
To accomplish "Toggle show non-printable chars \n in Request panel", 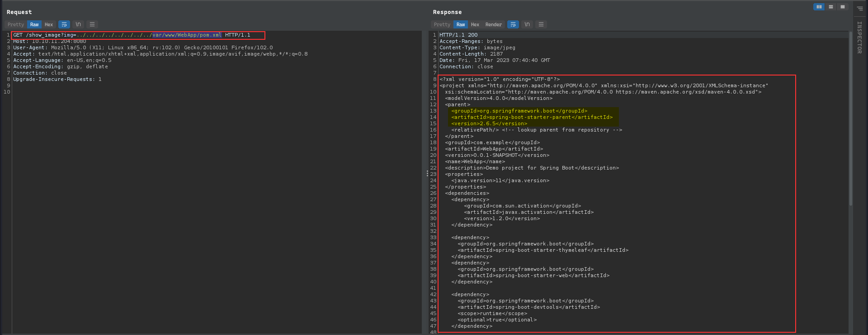I will point(78,24).
